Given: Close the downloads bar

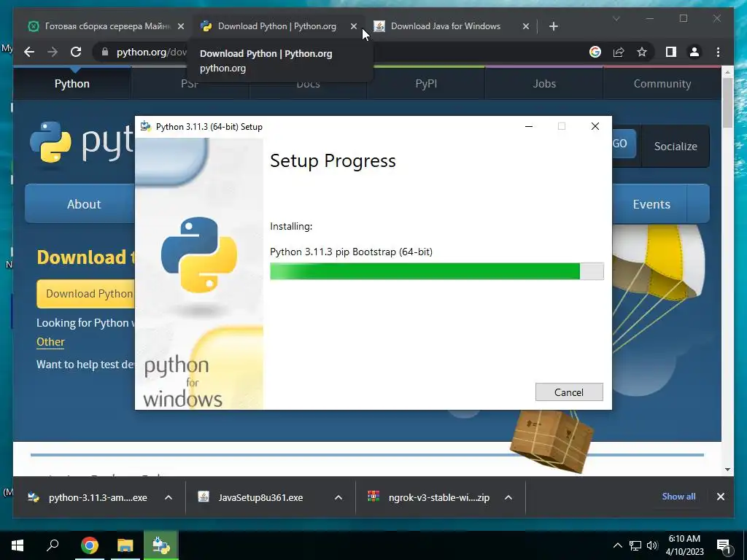Looking at the screenshot, I should (x=720, y=496).
